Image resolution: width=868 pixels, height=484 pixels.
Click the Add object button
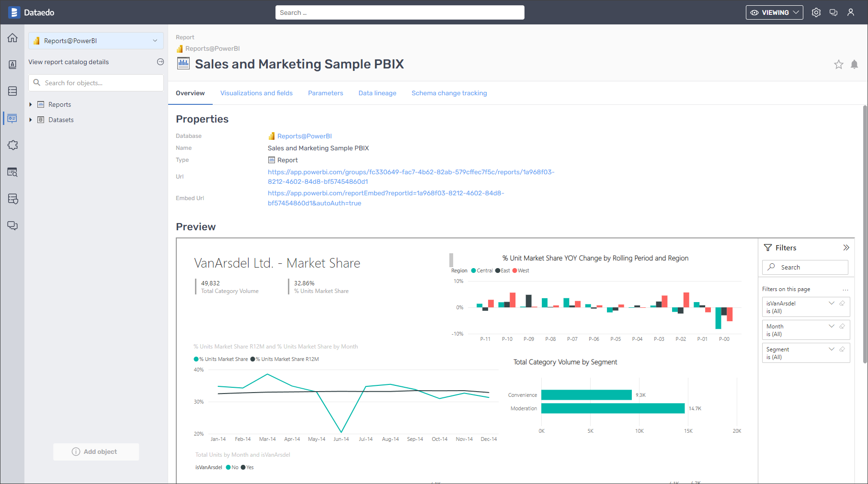[x=96, y=451]
